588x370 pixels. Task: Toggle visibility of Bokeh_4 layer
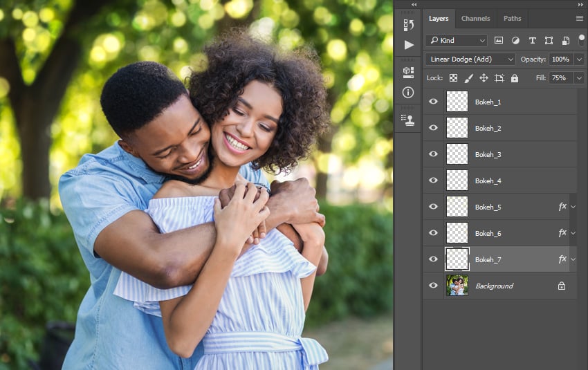coord(433,181)
